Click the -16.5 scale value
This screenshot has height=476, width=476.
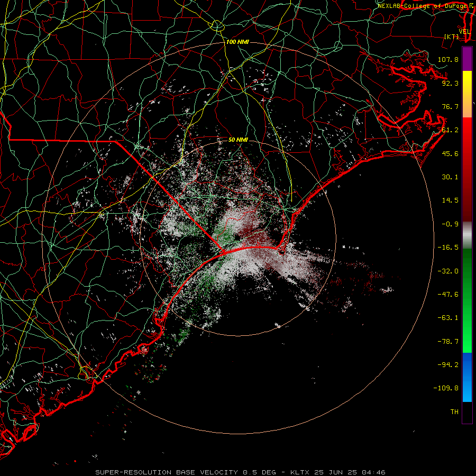(x=448, y=248)
